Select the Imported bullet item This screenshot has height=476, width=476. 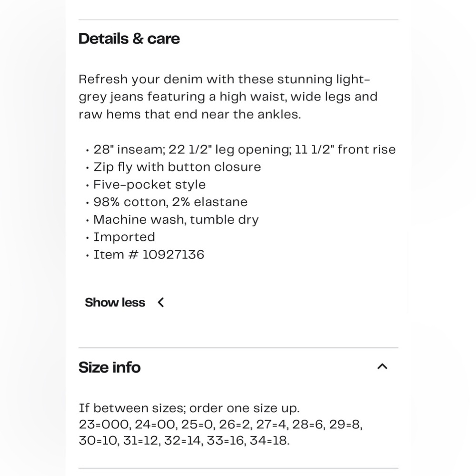124,237
